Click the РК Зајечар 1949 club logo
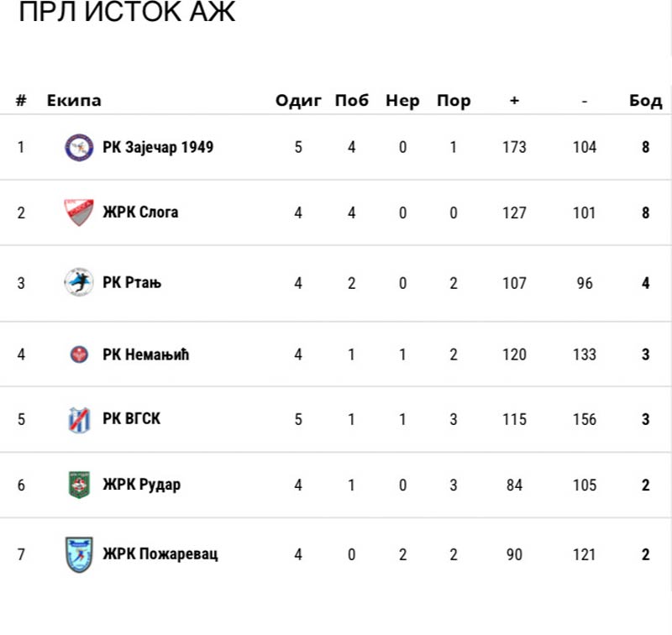Screen dimensions: 672x635 pyautogui.click(x=79, y=148)
